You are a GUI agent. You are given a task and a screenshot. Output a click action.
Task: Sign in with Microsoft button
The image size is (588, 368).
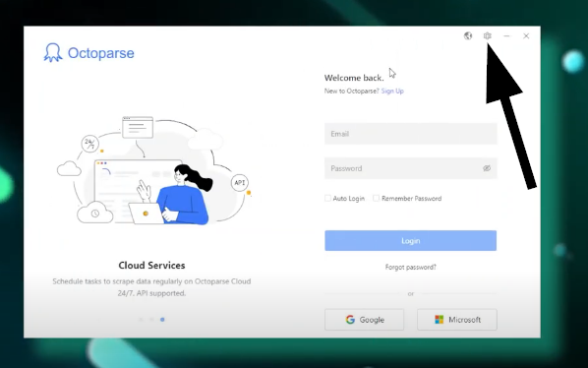pos(457,320)
